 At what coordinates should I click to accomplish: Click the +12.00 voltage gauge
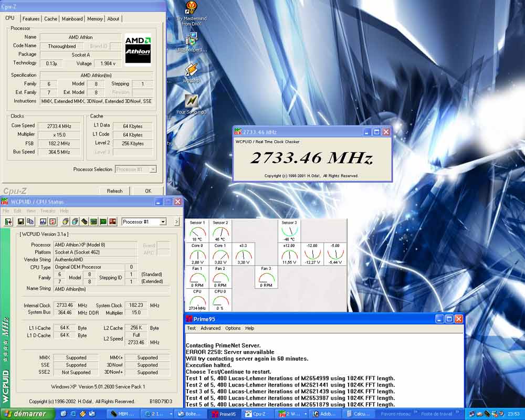tap(289, 254)
